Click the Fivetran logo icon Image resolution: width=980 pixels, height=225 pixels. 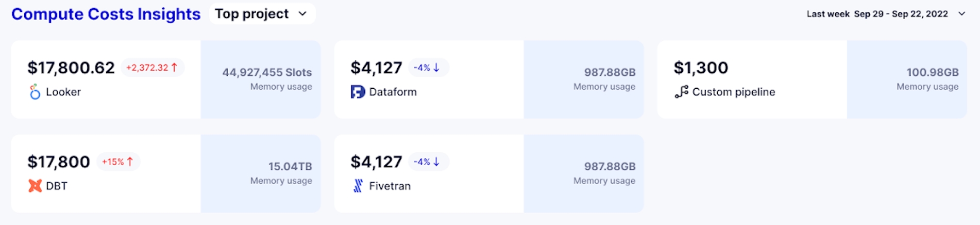358,186
